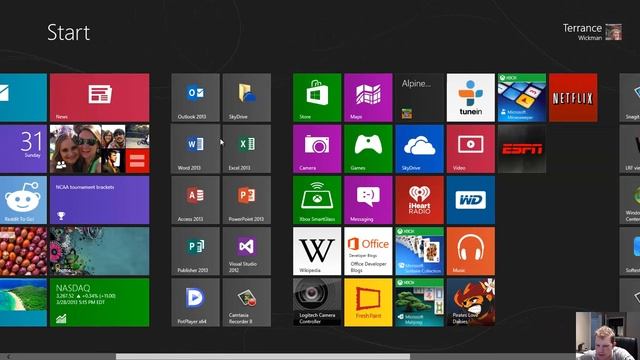Launch the Netflix tile
This screenshot has width=640, height=360.
point(573,98)
